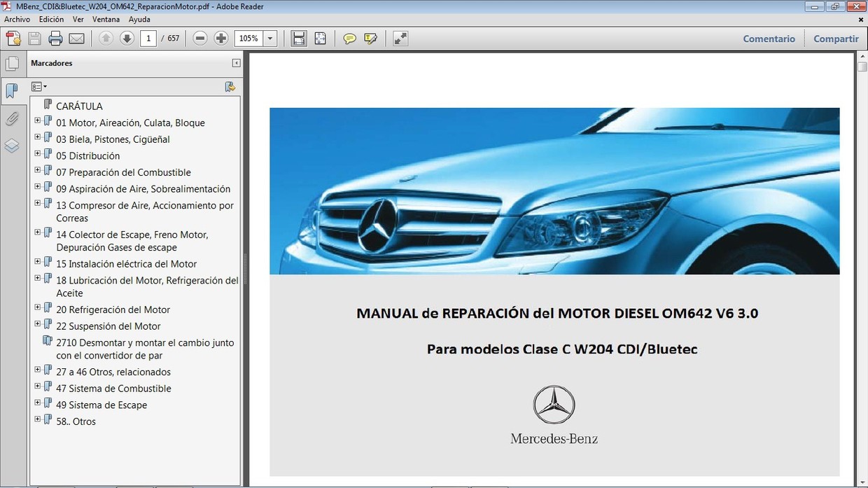Click the Compartir button
868x488 pixels.
(x=836, y=39)
